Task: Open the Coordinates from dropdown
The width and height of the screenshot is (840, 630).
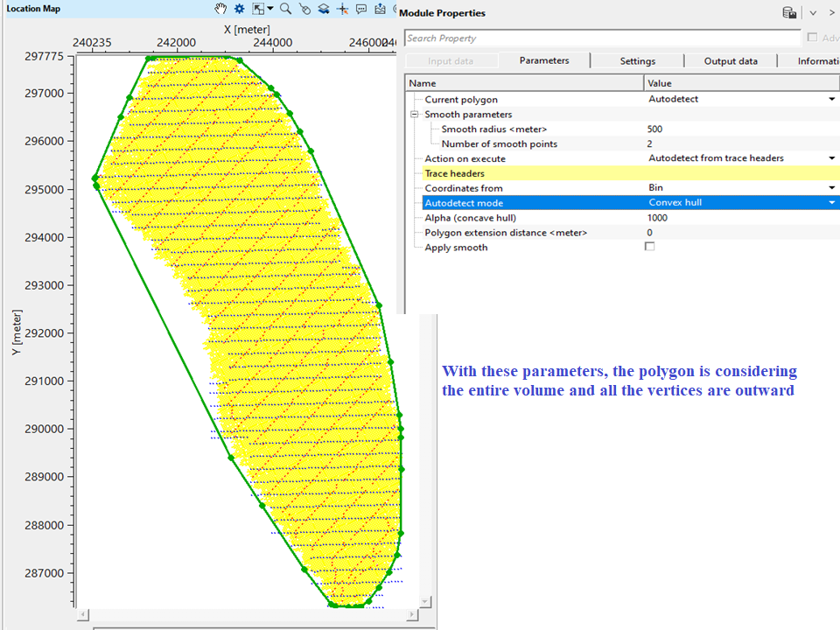Action: [832, 187]
